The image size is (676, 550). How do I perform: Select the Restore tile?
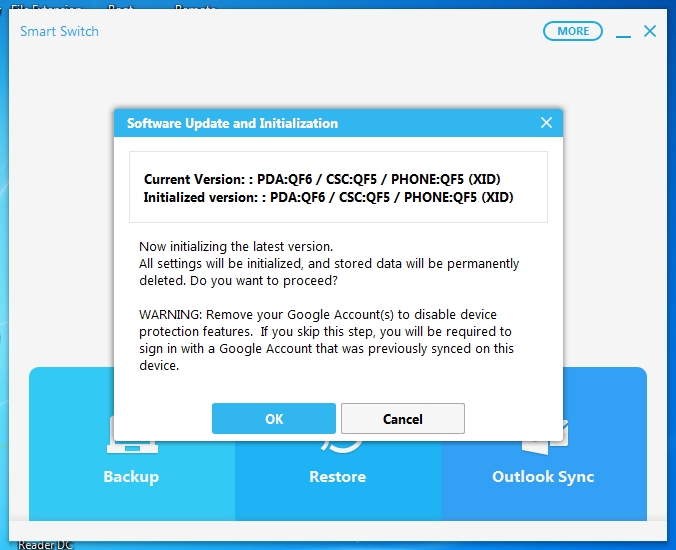tap(338, 476)
